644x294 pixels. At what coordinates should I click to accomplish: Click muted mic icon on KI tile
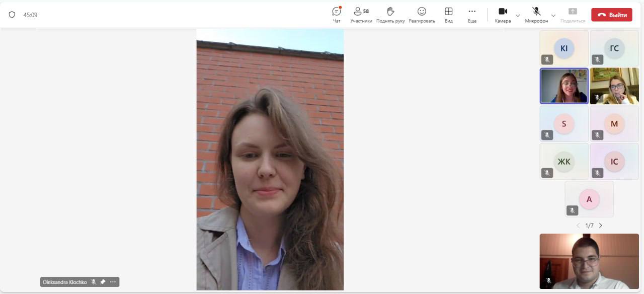coord(547,59)
